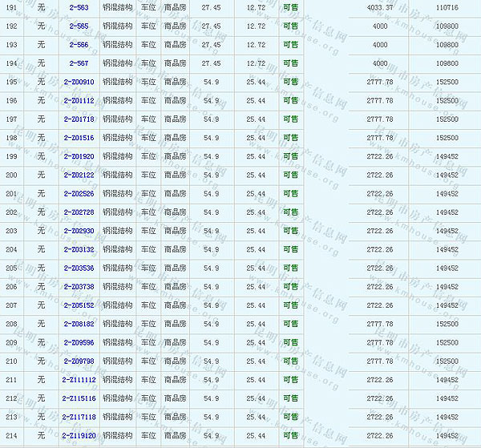Image resolution: width=481 pixels, height=448 pixels.
Task: Open the 2-Z119120 unit link
Action: point(79,436)
